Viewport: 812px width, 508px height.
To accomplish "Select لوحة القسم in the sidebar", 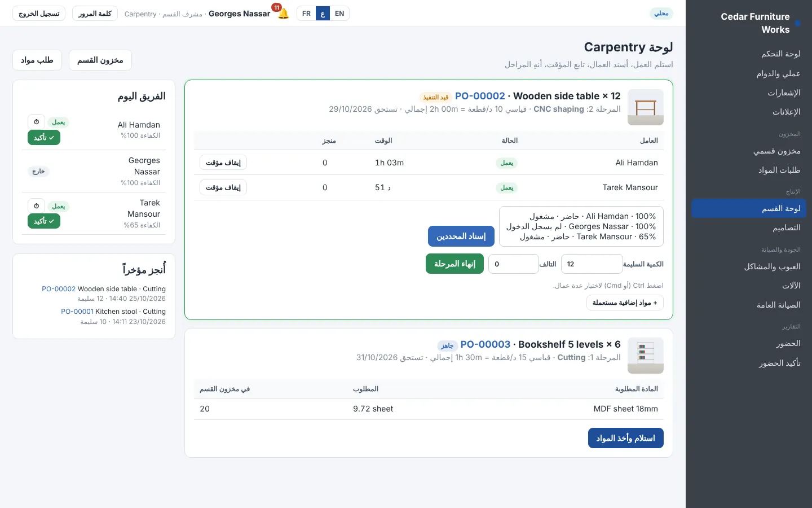I will 749,208.
